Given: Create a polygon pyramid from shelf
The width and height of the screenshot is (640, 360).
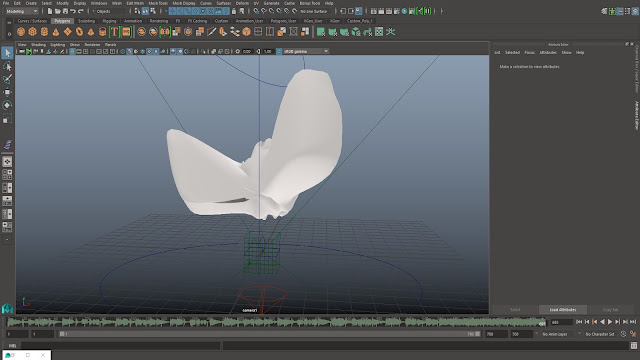Looking at the screenshot, I should coord(91,31).
